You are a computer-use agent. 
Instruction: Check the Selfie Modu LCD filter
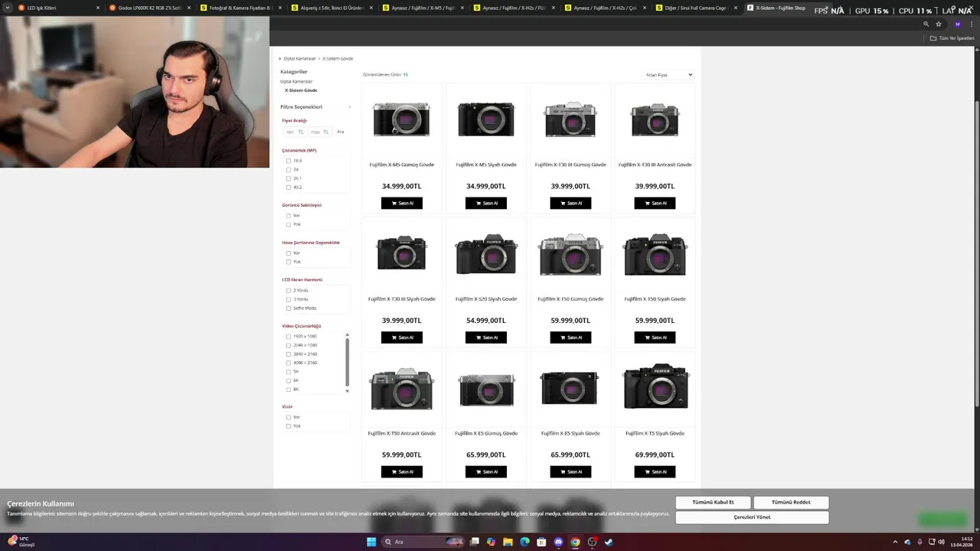[289, 308]
